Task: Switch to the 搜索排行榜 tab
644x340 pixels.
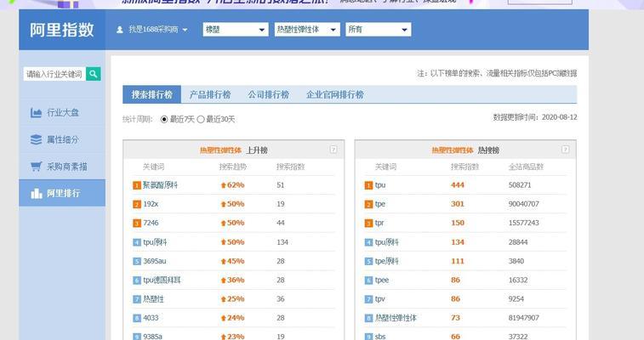Action: (x=152, y=94)
